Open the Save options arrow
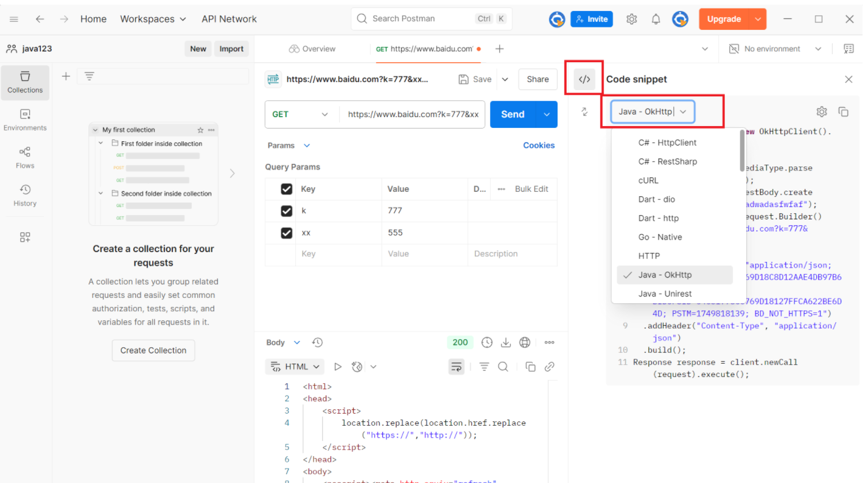This screenshot has width=868, height=483. click(x=505, y=79)
